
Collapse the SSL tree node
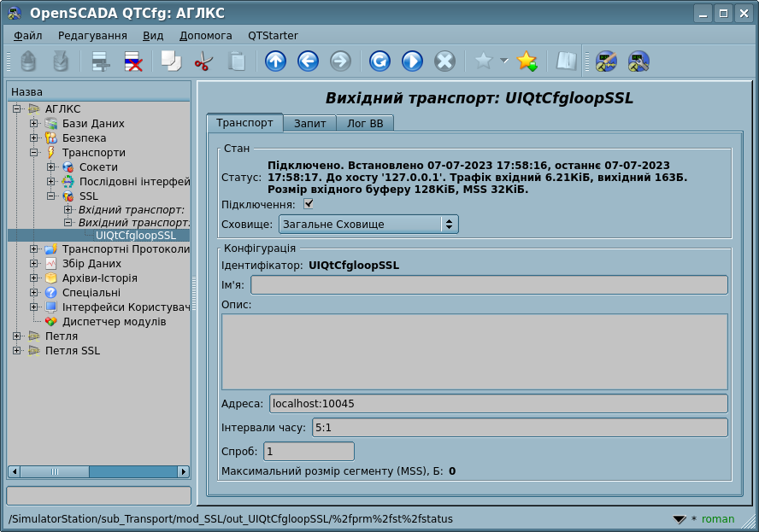click(x=50, y=196)
